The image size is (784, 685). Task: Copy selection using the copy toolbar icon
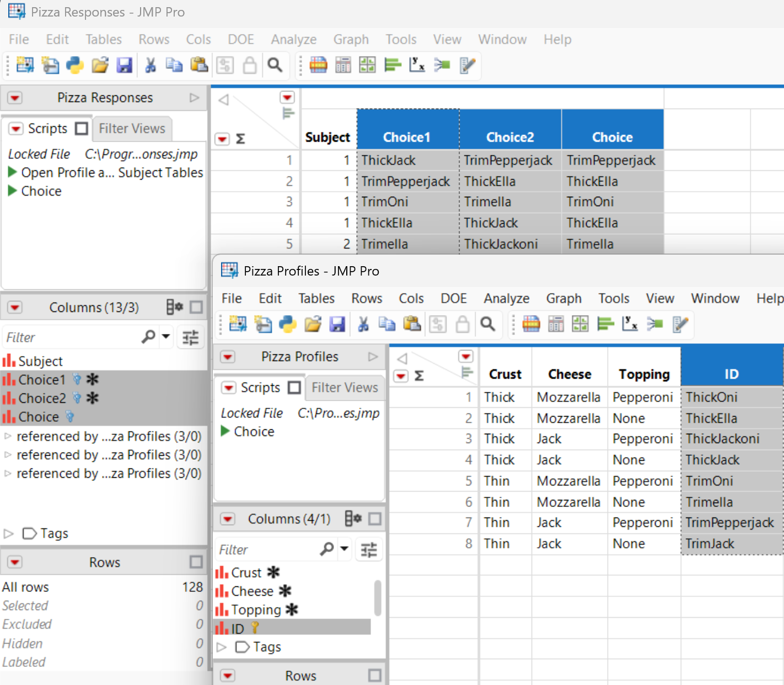(174, 65)
